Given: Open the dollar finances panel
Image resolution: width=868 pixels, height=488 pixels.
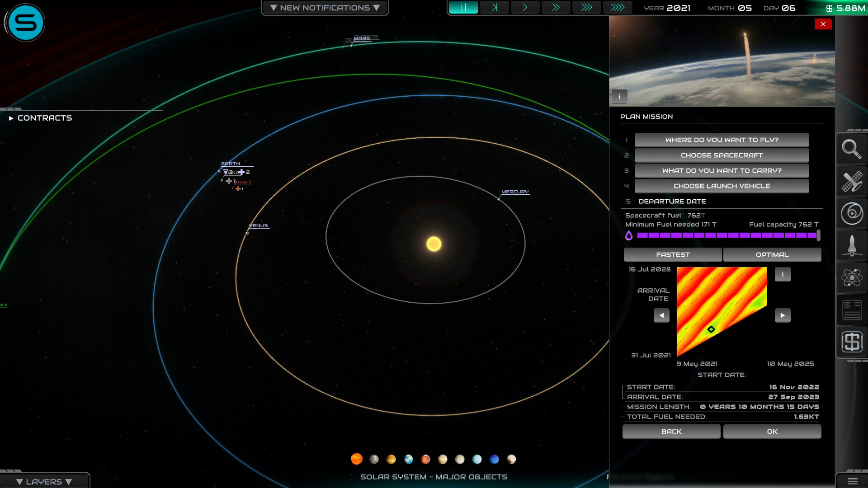Looking at the screenshot, I should pyautogui.click(x=852, y=342).
